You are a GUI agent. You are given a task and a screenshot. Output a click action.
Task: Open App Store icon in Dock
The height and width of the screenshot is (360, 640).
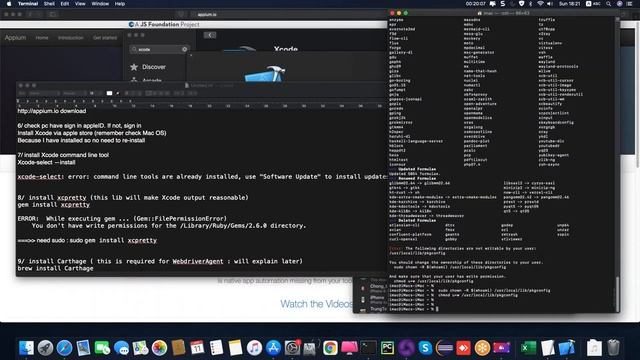(273, 348)
